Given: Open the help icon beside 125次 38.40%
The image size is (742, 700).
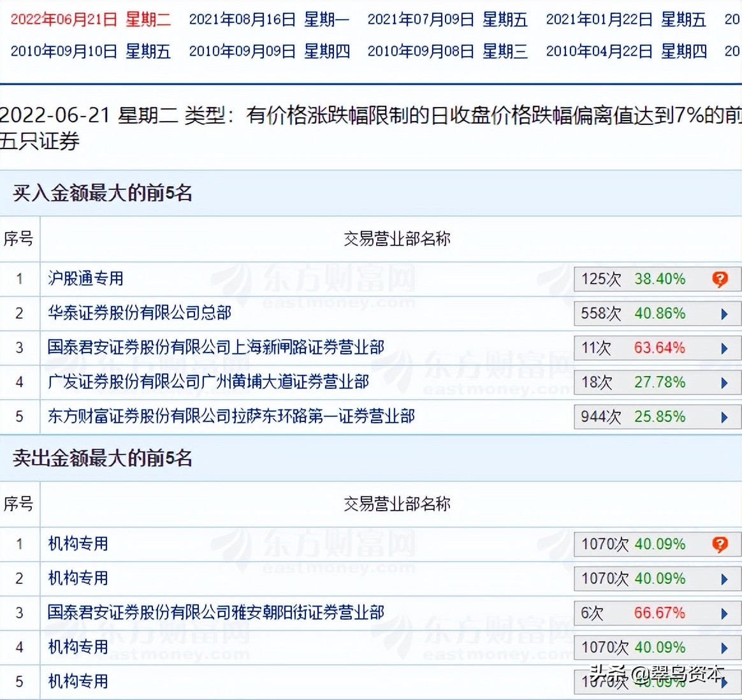Looking at the screenshot, I should [720, 279].
